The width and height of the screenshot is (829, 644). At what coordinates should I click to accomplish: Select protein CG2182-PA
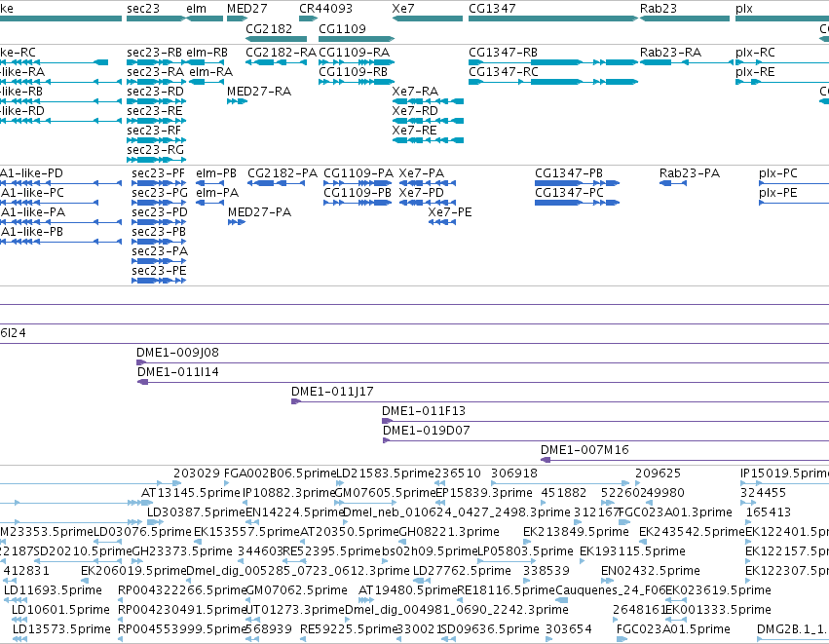point(276,183)
